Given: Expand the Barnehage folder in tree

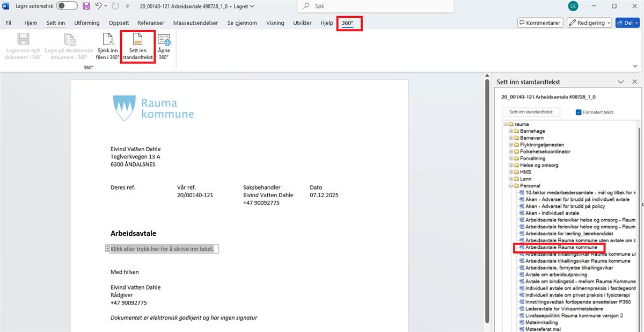Looking at the screenshot, I should click(511, 131).
